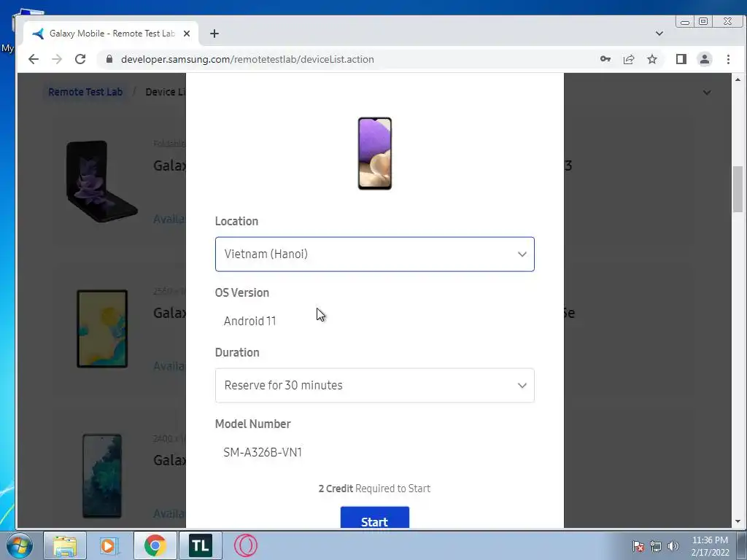This screenshot has height=560, width=747.
Task: Reload the page with refresh icon
Action: (x=80, y=59)
